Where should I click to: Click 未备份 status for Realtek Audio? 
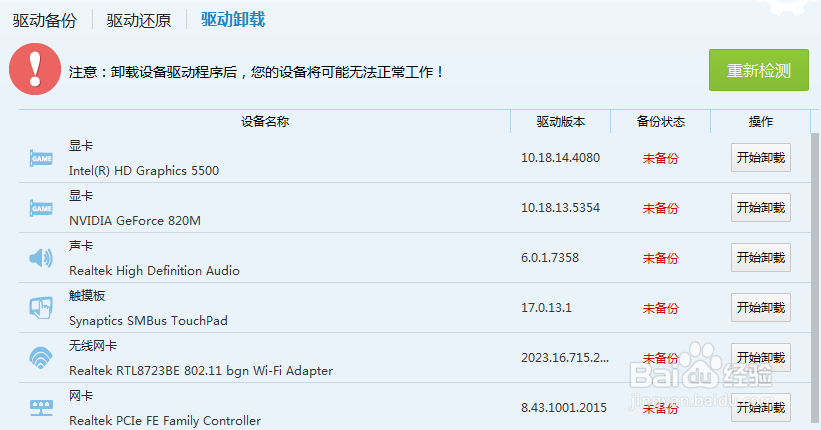661,258
